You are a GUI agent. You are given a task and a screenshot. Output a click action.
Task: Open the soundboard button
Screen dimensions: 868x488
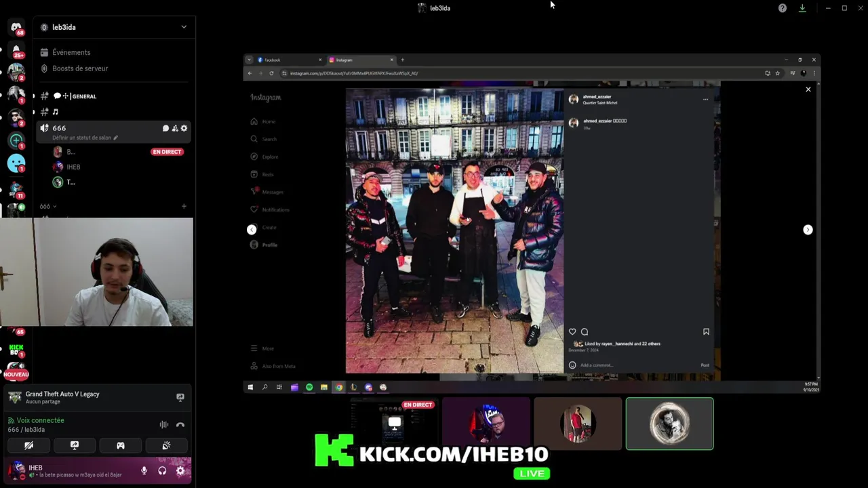(166, 445)
